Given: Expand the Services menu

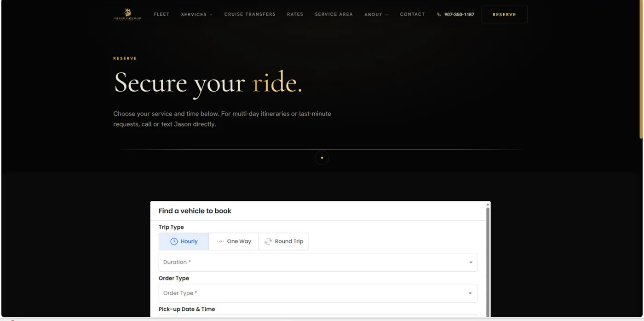Looking at the screenshot, I should 196,15.
